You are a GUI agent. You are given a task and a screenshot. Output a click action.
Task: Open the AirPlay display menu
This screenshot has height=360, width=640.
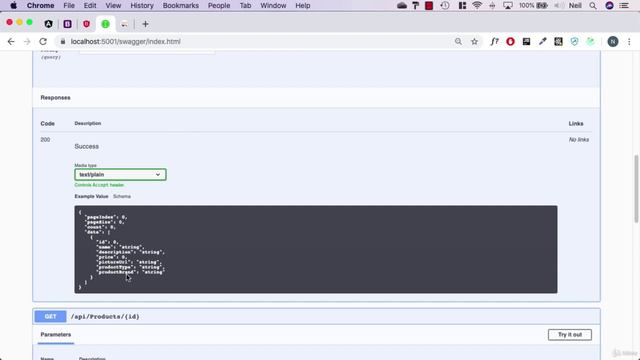[x=508, y=6]
